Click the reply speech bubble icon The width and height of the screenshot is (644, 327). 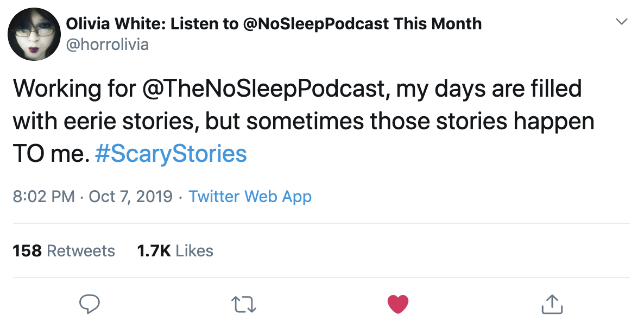pos(89,304)
